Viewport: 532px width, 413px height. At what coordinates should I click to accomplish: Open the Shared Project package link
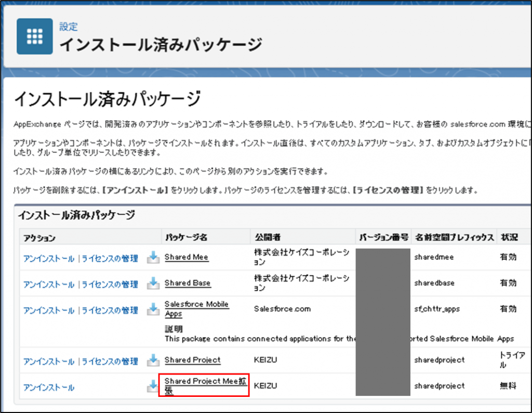tap(192, 360)
